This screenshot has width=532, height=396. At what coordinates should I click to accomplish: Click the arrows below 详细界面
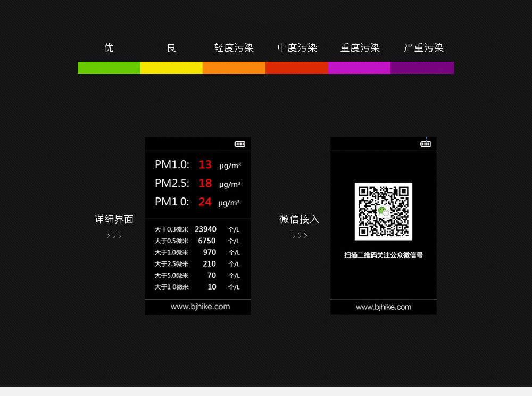pos(114,236)
